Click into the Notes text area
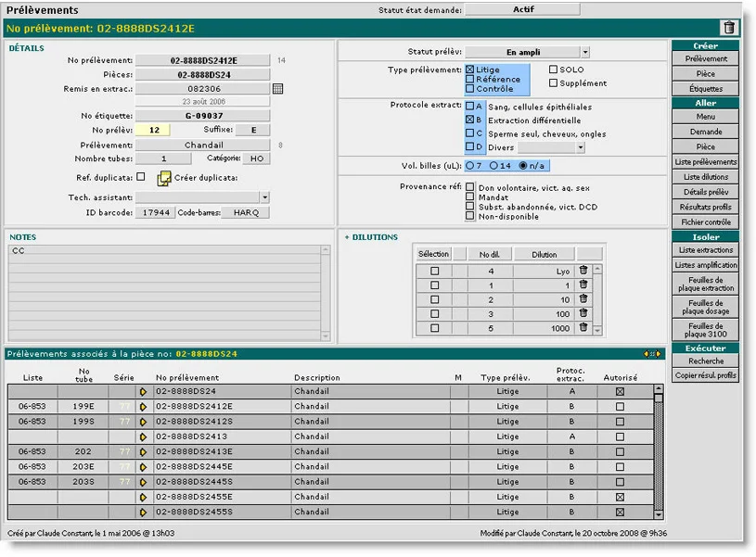Screen dimensions: 756x557 pyautogui.click(x=164, y=293)
